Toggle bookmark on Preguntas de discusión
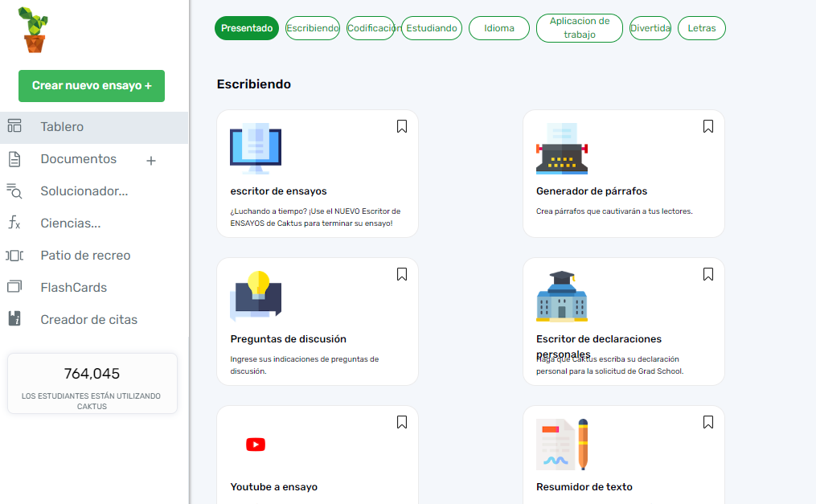816x504 pixels. coord(402,274)
